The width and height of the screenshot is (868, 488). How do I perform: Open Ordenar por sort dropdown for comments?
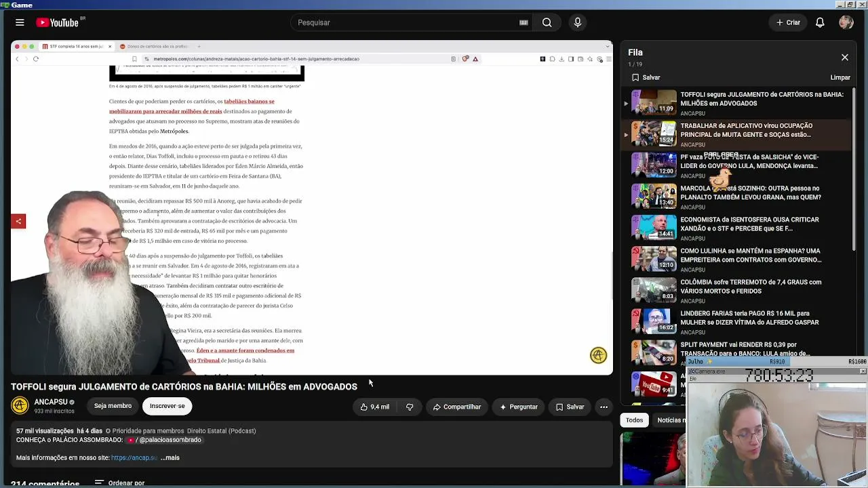coord(119,483)
